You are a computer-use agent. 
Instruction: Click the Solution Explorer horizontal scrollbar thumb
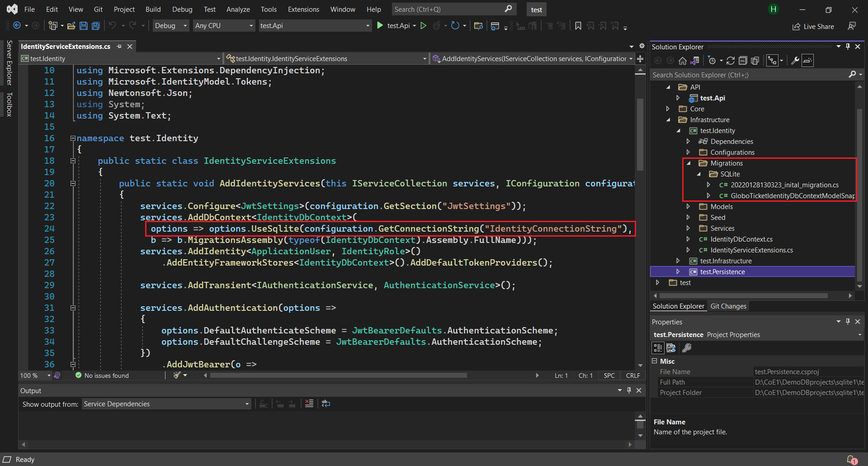point(743,295)
